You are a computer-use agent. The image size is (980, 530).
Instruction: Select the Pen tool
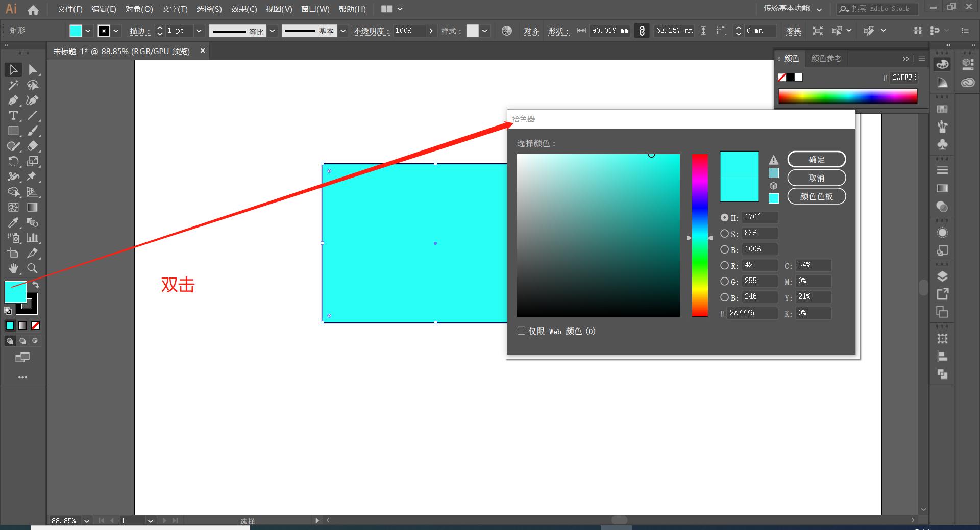point(13,100)
